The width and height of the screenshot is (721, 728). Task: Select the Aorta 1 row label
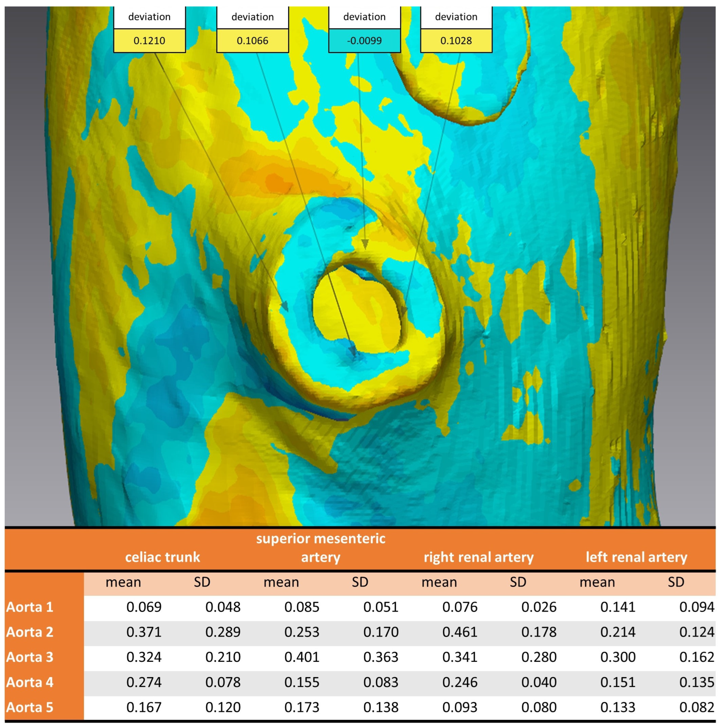pos(30,607)
